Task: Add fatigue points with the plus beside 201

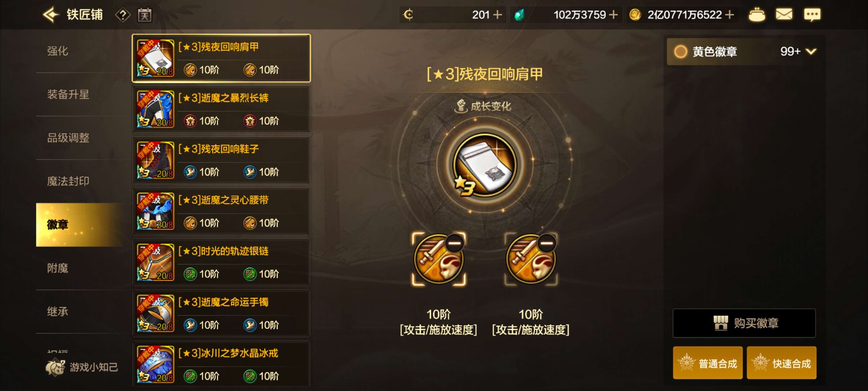Action: click(x=497, y=15)
